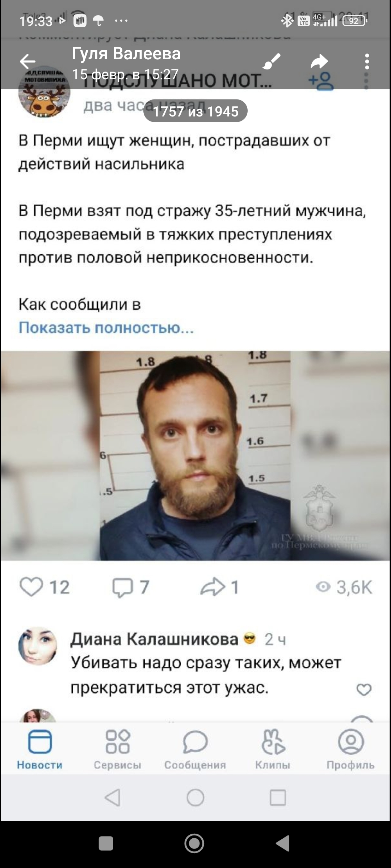This screenshot has width=391, height=868.
Task: Open Сервисы tab
Action: [x=117, y=749]
